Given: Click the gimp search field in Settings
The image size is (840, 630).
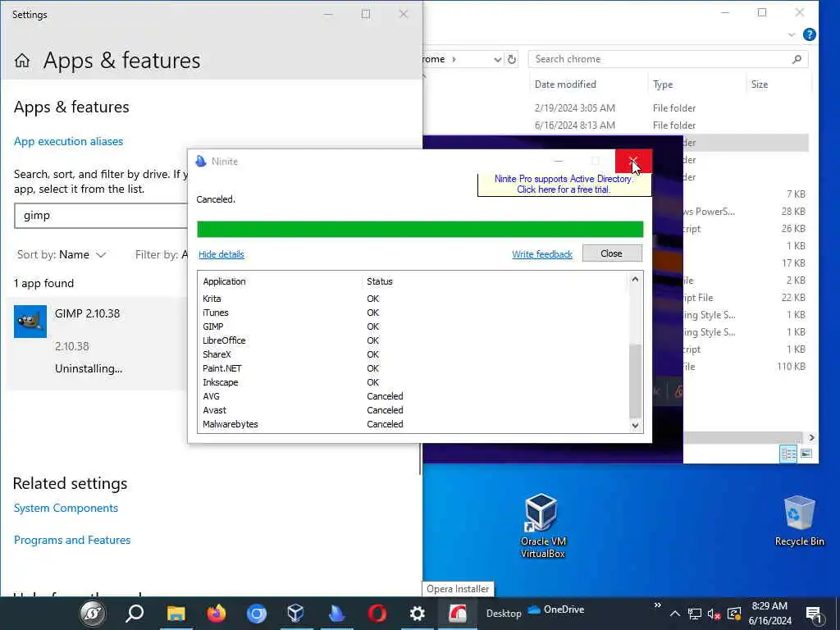Looking at the screenshot, I should pos(102,216).
